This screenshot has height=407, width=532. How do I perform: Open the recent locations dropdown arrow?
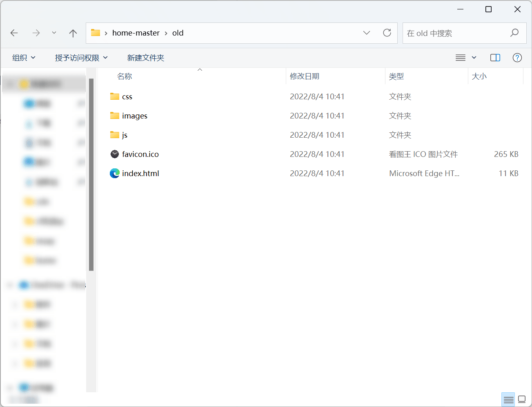[54, 33]
